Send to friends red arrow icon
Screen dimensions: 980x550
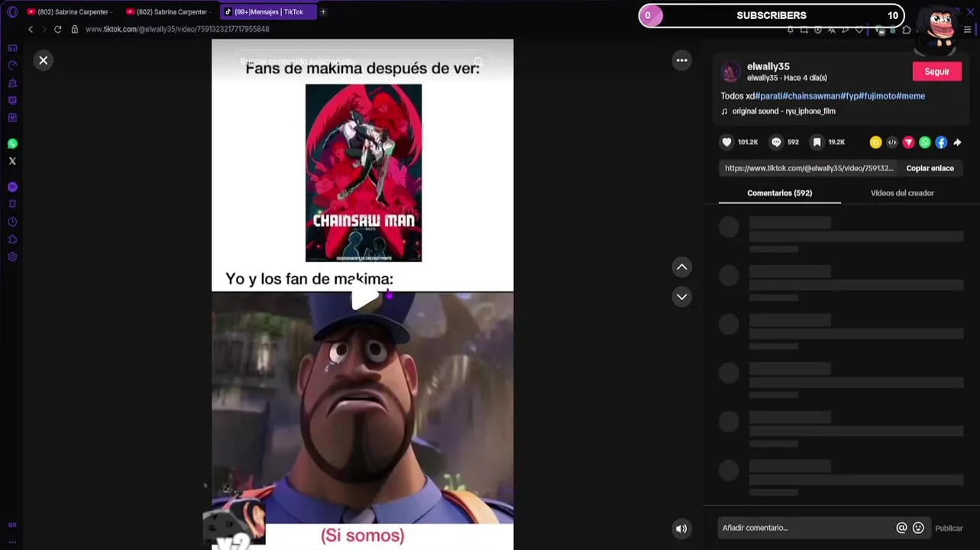tap(908, 142)
